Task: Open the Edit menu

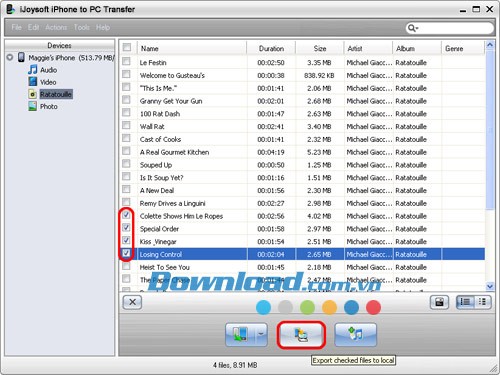Action: pos(33,27)
